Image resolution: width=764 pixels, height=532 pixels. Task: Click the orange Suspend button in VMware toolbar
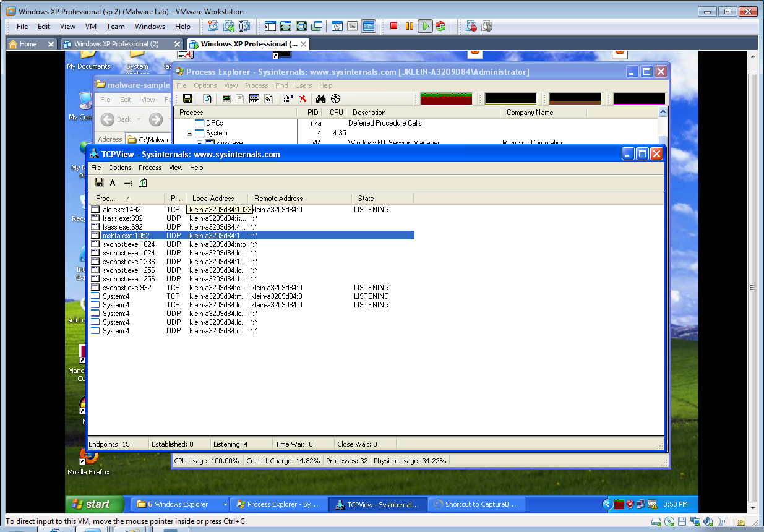coord(409,26)
